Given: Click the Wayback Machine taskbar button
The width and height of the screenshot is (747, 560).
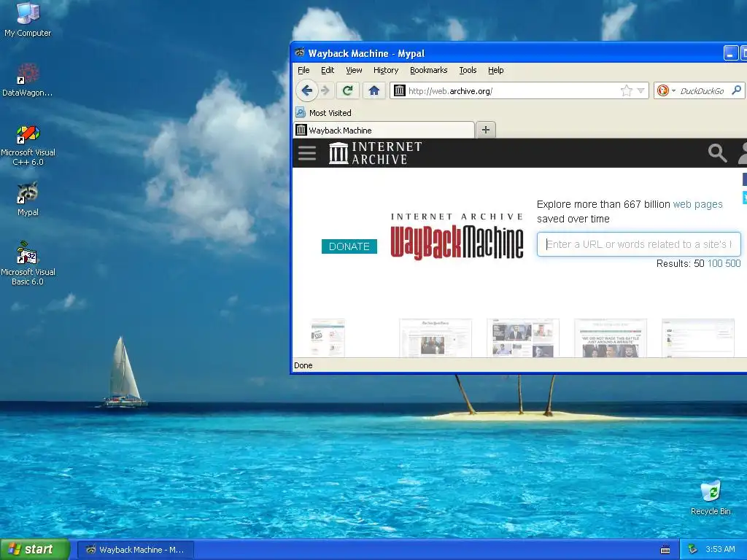Looking at the screenshot, I should [x=136, y=550].
